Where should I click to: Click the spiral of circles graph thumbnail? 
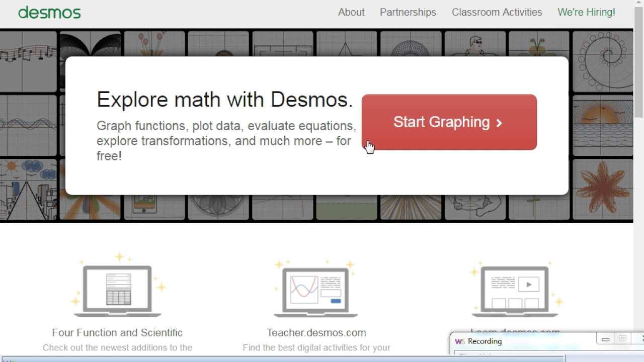coord(603,61)
